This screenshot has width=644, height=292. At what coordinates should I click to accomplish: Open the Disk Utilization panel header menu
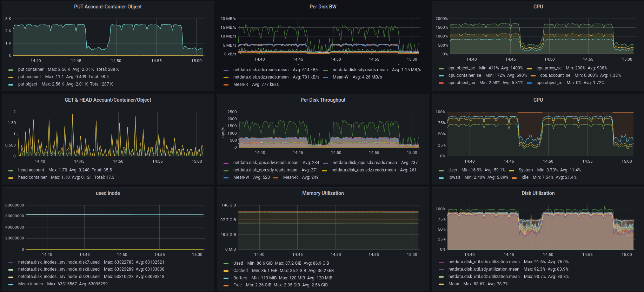click(x=538, y=193)
